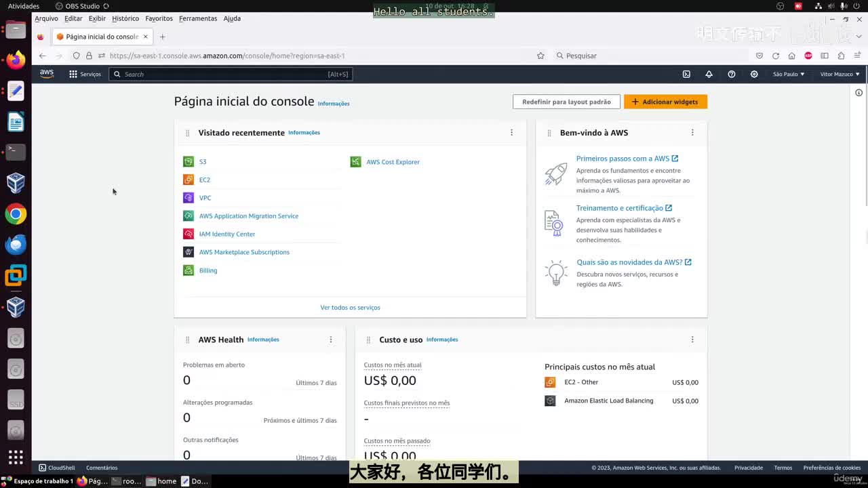Open AWS console settings gear

point(754,74)
